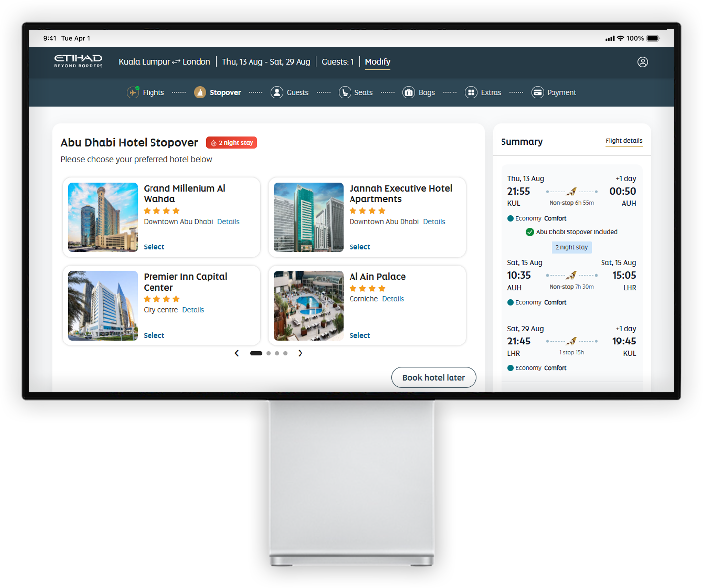Image resolution: width=703 pixels, height=588 pixels.
Task: Go to the Payment step
Action: click(x=553, y=92)
